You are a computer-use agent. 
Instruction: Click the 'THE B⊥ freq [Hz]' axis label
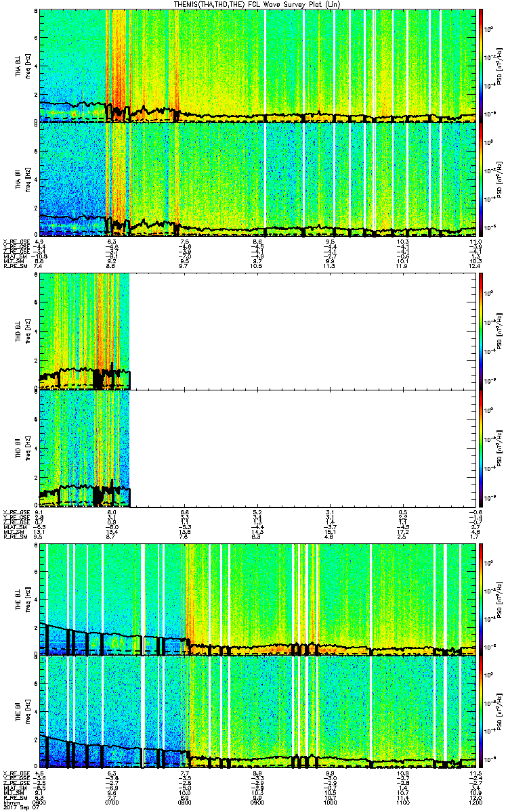23,600
